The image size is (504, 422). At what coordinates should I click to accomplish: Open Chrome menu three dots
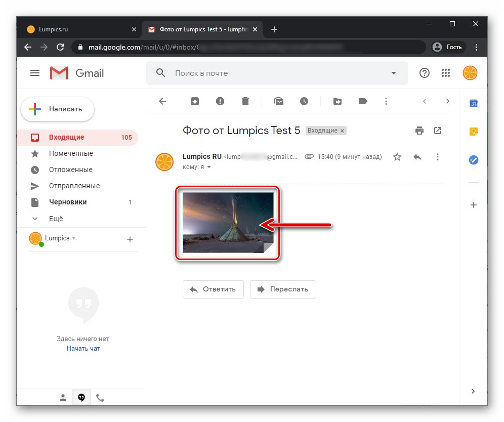point(476,47)
